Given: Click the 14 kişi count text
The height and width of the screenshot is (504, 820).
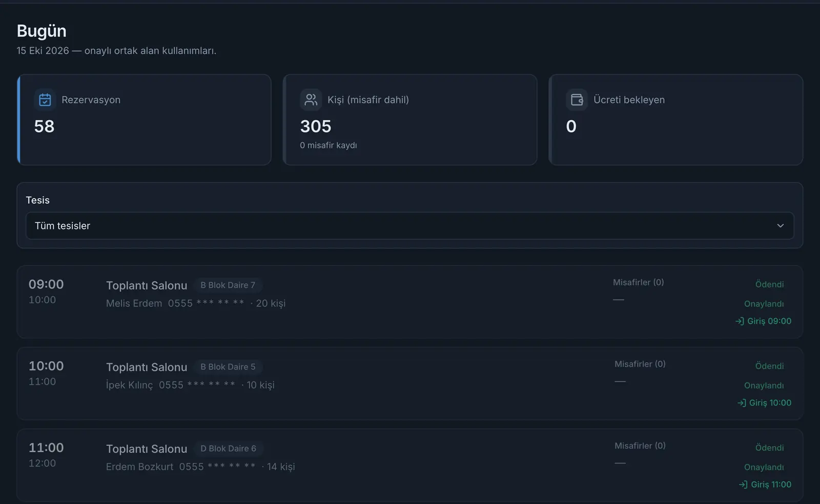Looking at the screenshot, I should point(281,467).
